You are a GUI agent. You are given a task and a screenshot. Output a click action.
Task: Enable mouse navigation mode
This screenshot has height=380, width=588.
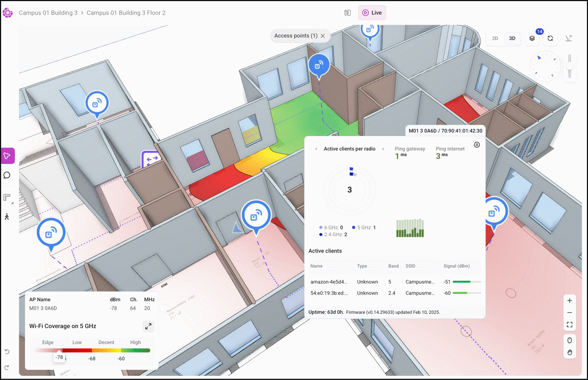coord(570,340)
